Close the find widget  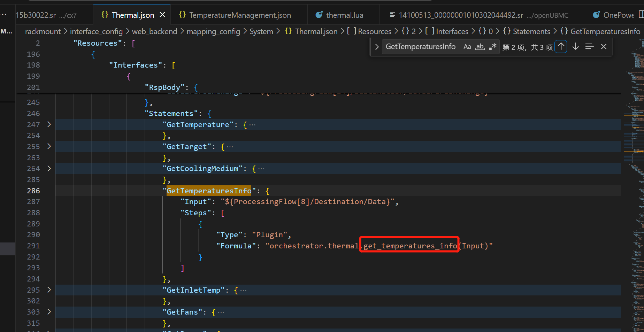click(x=604, y=47)
